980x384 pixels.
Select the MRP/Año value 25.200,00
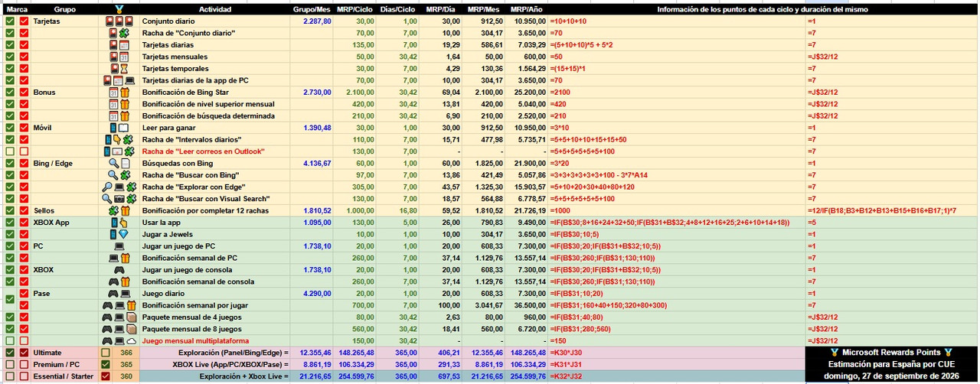529,92
